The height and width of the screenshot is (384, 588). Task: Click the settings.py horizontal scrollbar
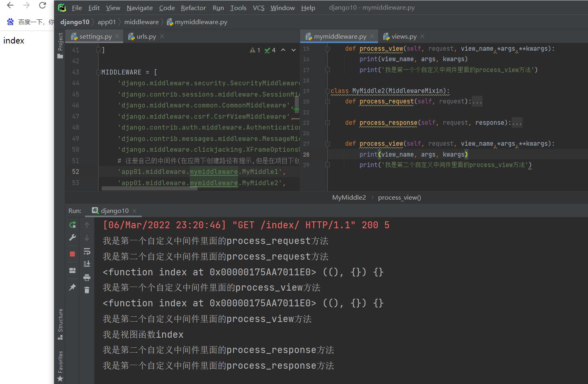150,188
